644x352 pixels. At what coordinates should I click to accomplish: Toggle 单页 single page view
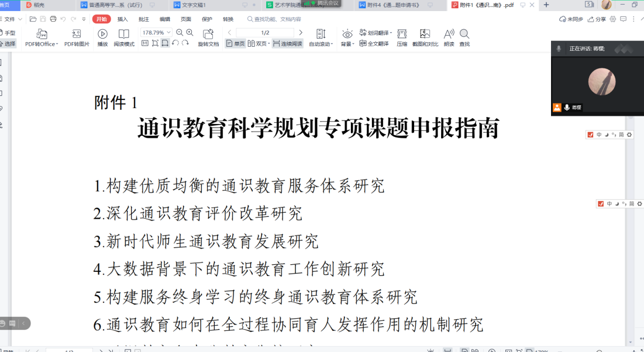[235, 43]
